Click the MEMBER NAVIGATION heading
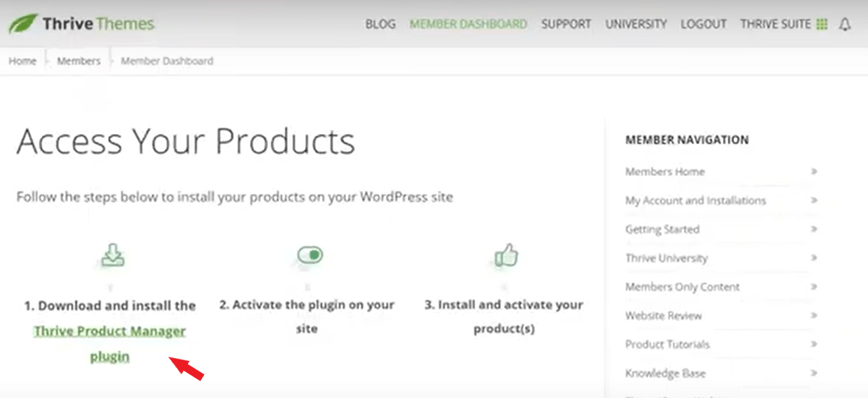 click(x=686, y=140)
